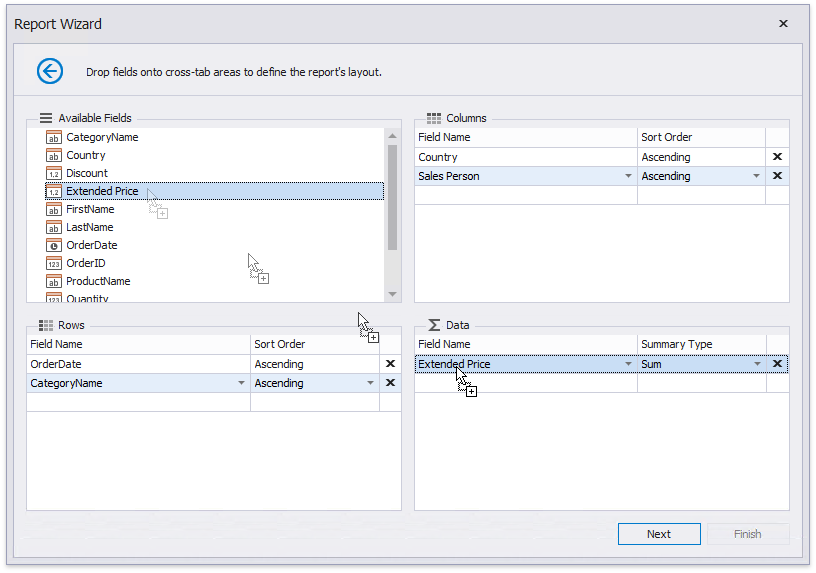This screenshot has height=573, width=816.
Task: Remove the Extended Price data field
Action: coord(777,364)
